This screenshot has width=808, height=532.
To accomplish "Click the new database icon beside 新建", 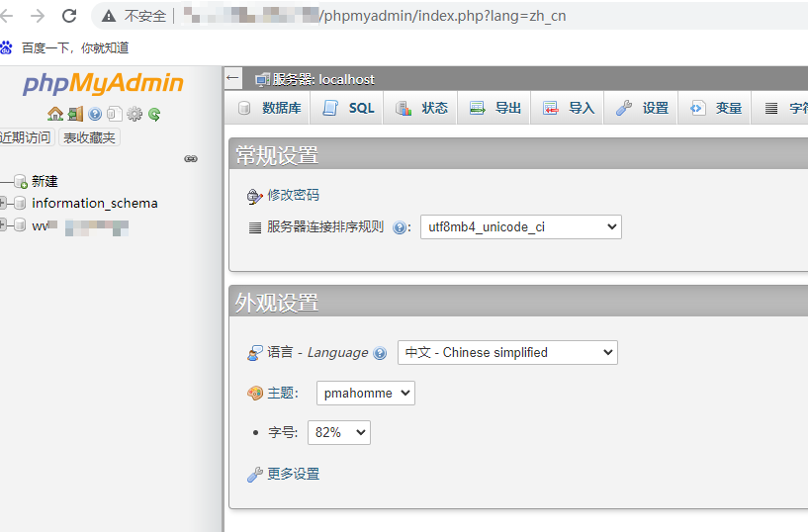I will (21, 181).
